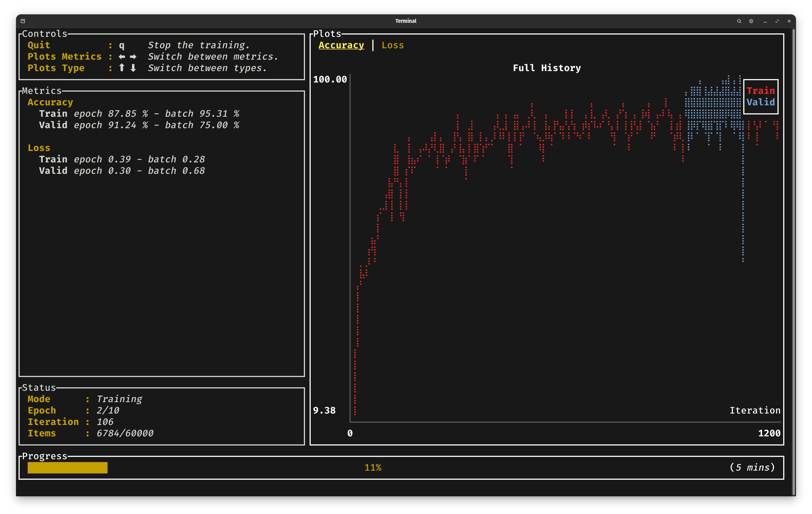Image resolution: width=812 pixels, height=514 pixels.
Task: Click the search icon in the title bar
Action: pos(739,21)
